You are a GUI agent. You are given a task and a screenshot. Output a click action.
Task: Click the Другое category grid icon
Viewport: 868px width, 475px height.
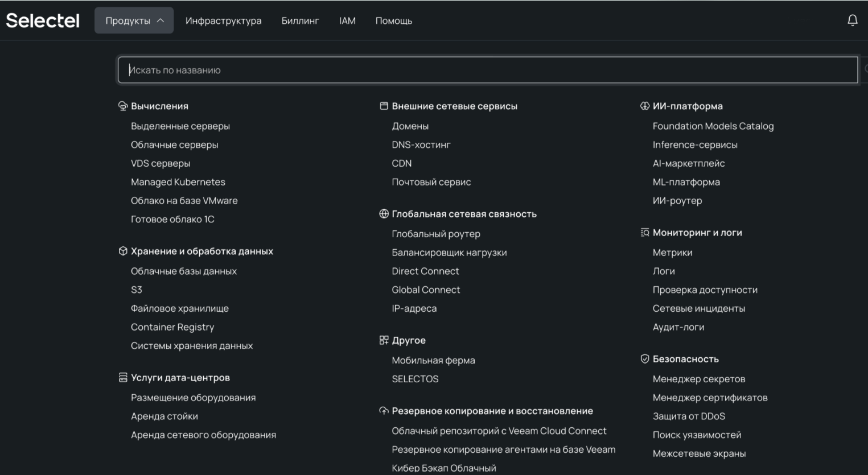(x=384, y=340)
